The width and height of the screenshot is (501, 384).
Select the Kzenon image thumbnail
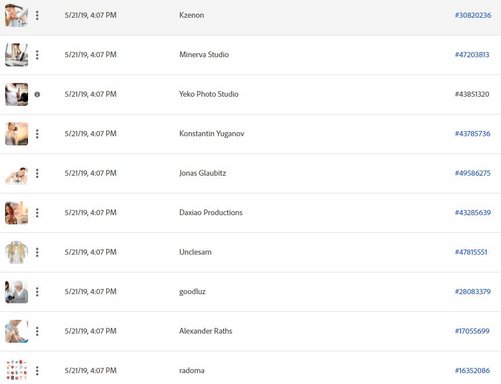(x=16, y=15)
